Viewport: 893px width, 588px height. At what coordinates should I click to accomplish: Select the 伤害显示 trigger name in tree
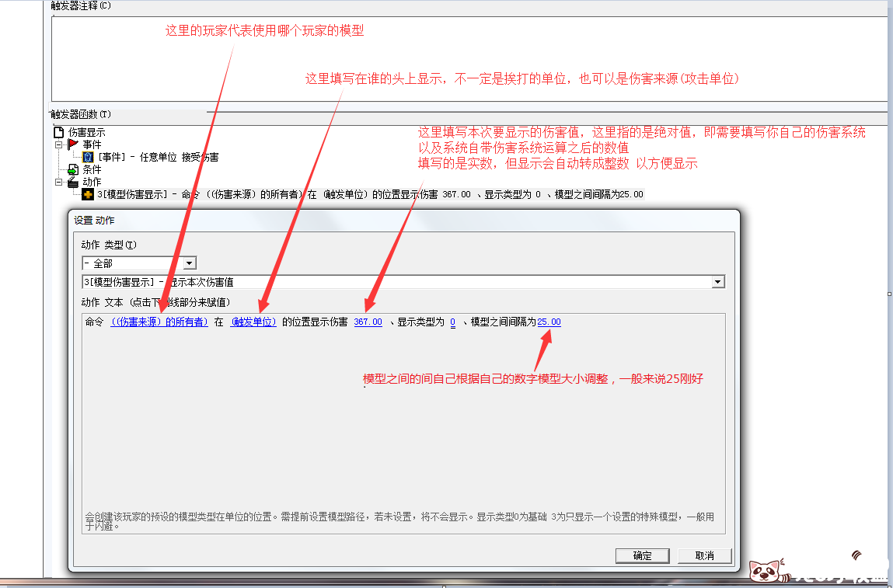click(86, 133)
